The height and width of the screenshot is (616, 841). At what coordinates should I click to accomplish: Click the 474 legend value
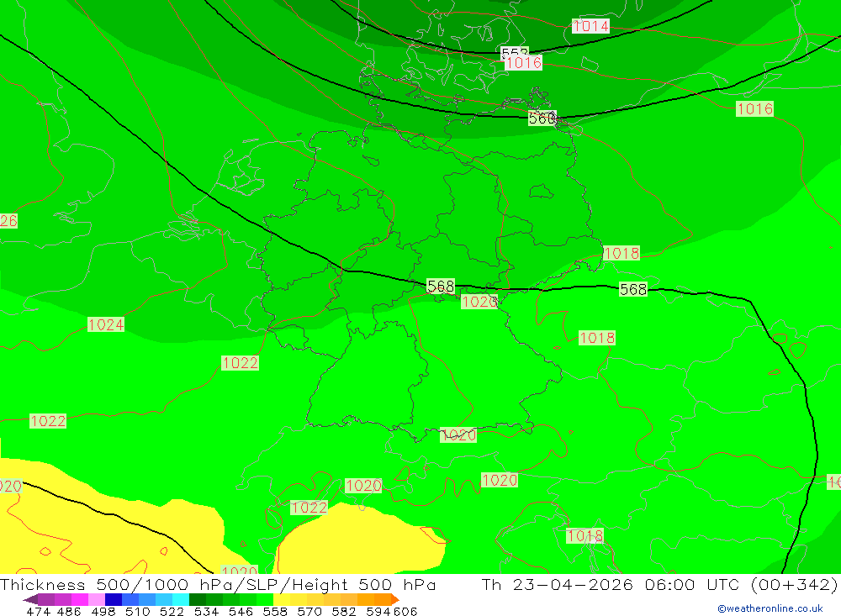point(38,611)
